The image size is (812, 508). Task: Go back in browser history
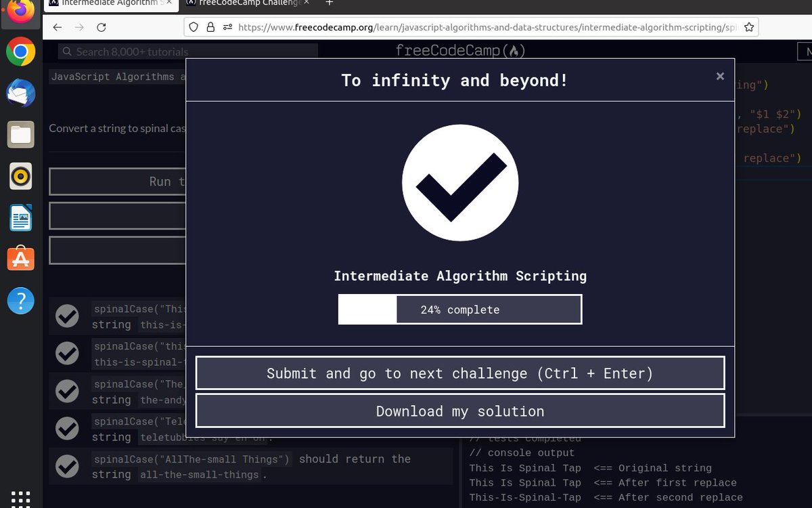(57, 27)
